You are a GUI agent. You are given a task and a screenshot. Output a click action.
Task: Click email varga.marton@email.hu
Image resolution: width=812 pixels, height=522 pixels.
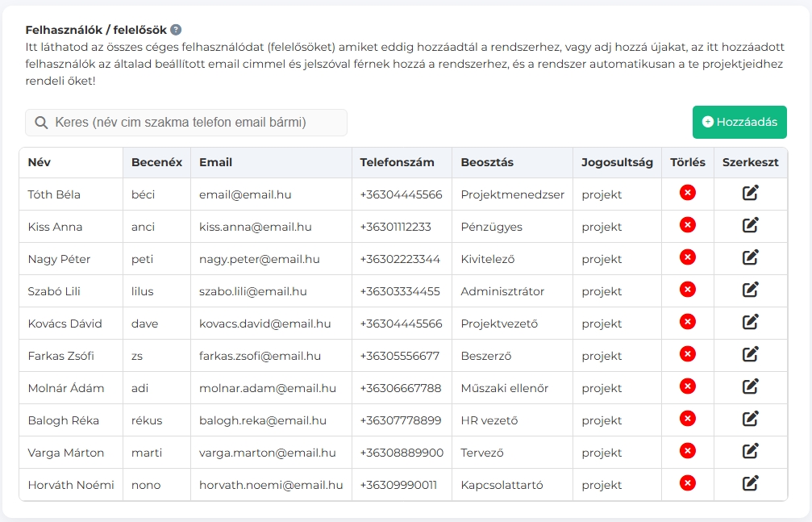click(x=268, y=453)
